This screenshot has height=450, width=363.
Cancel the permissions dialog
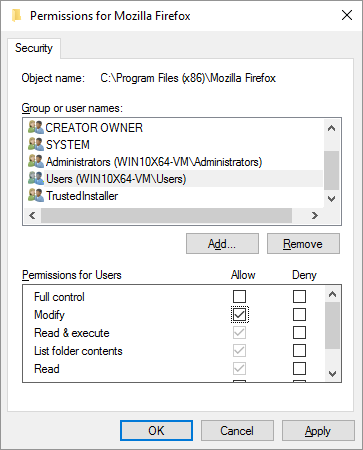point(237,430)
